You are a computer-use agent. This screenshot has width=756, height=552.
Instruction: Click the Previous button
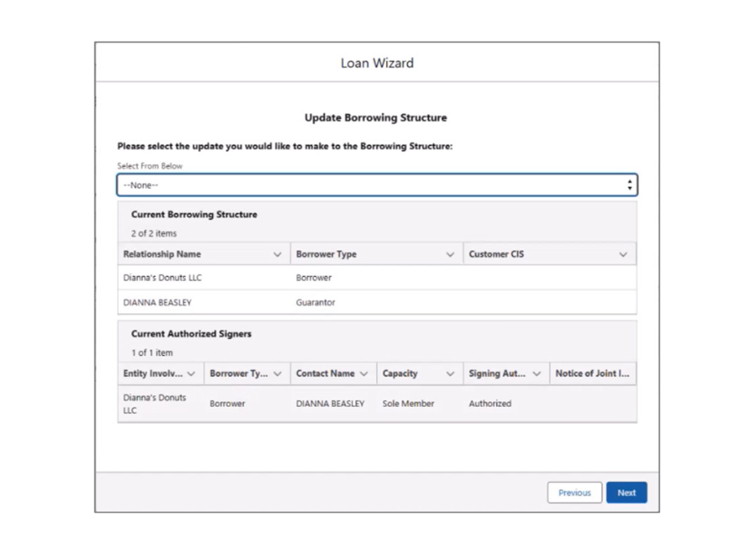[574, 493]
